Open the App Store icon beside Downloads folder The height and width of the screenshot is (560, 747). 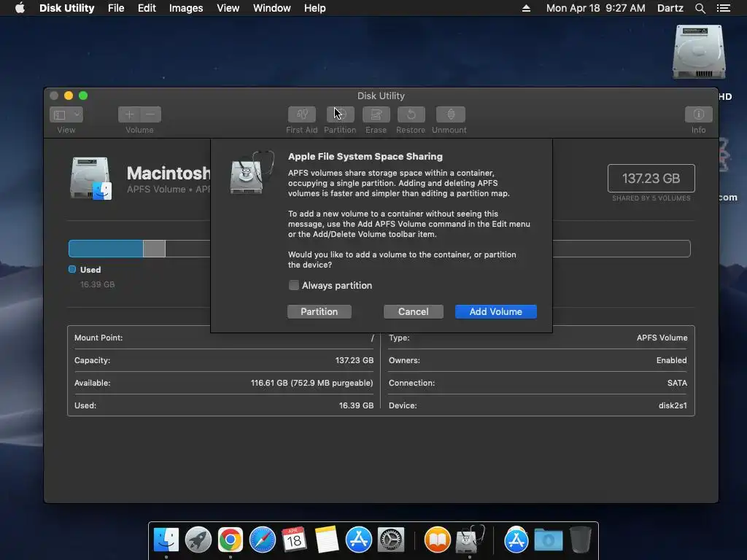[x=516, y=540]
